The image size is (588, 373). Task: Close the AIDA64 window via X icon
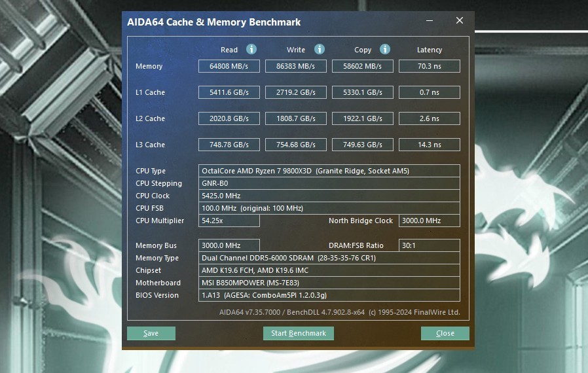(460, 21)
